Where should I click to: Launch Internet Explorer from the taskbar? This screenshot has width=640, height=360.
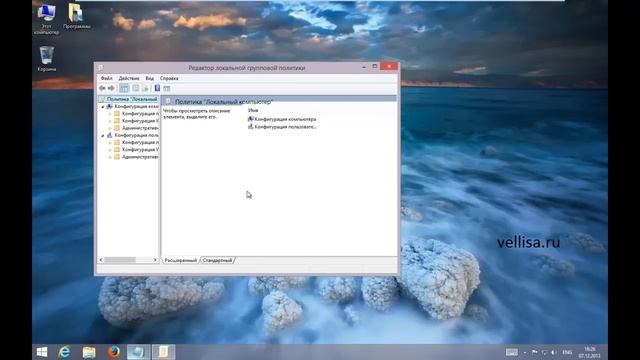tap(64, 352)
